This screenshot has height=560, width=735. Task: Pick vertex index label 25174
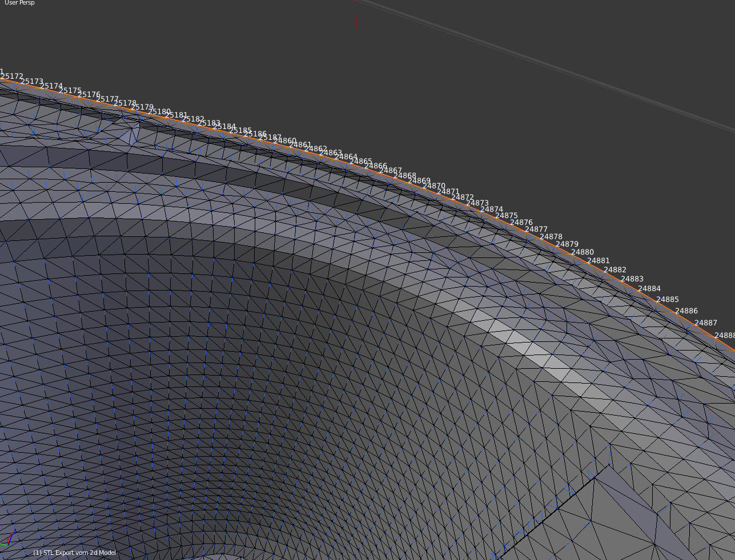(x=51, y=86)
